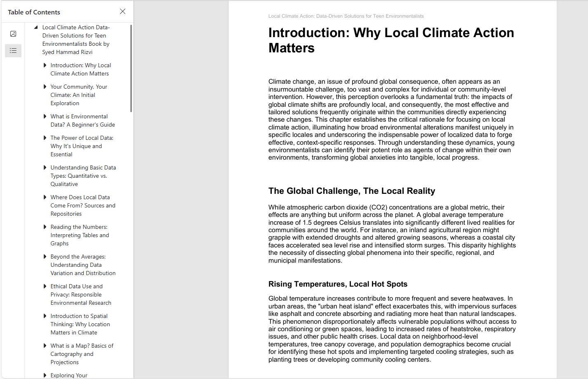Click the Table of Contents sidebar scrollbar

click(x=131, y=68)
